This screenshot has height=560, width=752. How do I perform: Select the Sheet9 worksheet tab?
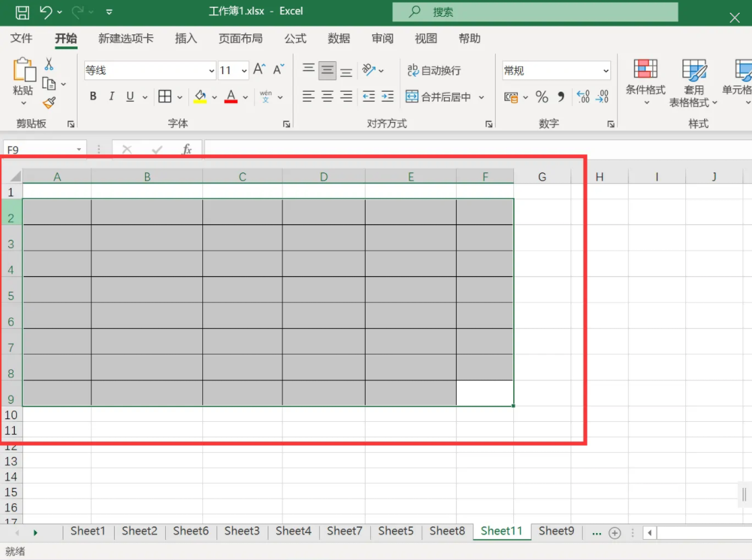[x=556, y=531]
